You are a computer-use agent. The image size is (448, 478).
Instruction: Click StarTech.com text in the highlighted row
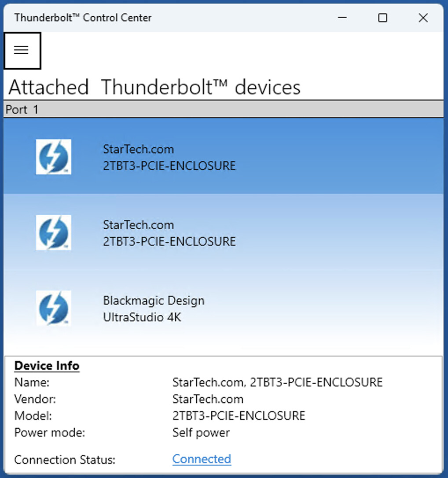point(138,149)
